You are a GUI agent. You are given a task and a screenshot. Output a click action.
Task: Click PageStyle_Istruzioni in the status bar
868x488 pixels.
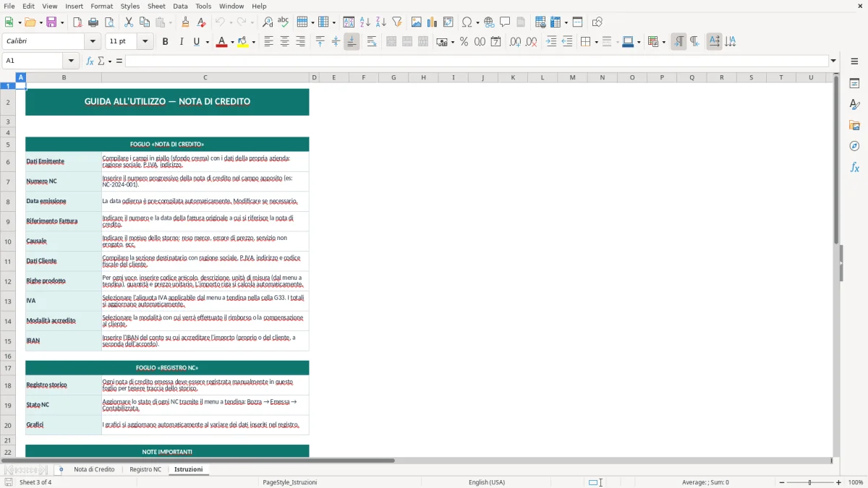point(289,482)
